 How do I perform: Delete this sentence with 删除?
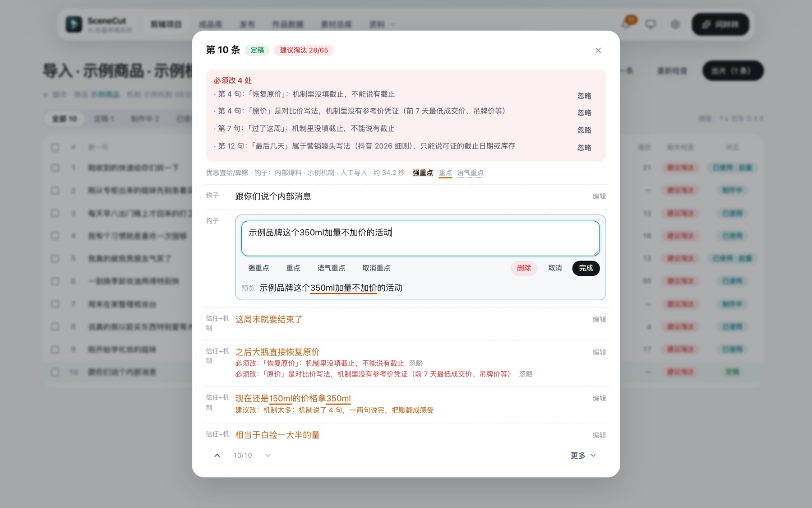click(x=524, y=268)
